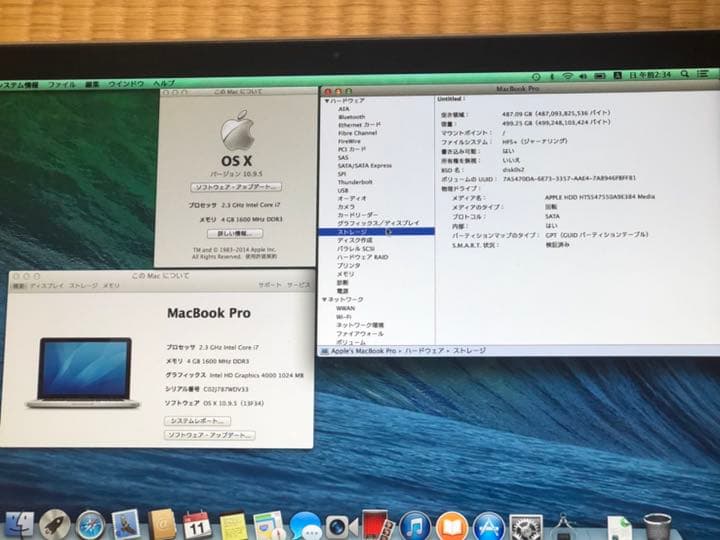The width and height of the screenshot is (720, 540).
Task: Select FireWire in sidebar
Action: click(x=349, y=141)
